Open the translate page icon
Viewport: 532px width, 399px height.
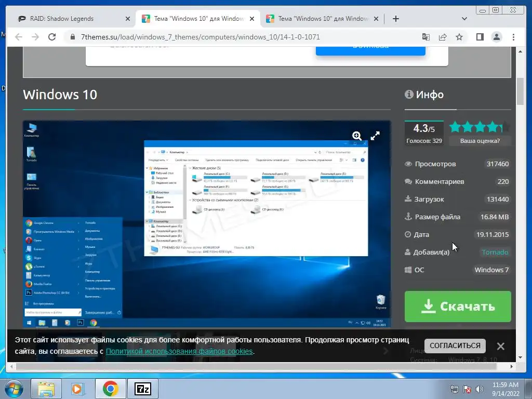point(426,37)
